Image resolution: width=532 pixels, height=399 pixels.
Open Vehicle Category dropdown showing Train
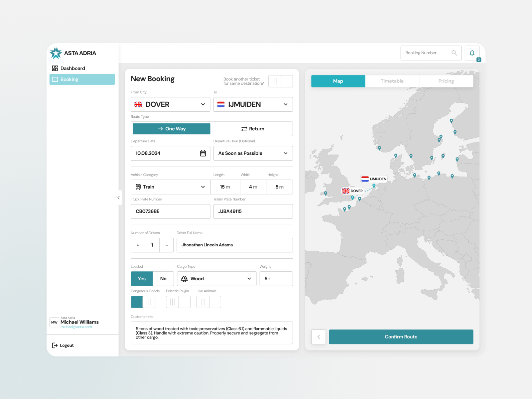(x=171, y=187)
